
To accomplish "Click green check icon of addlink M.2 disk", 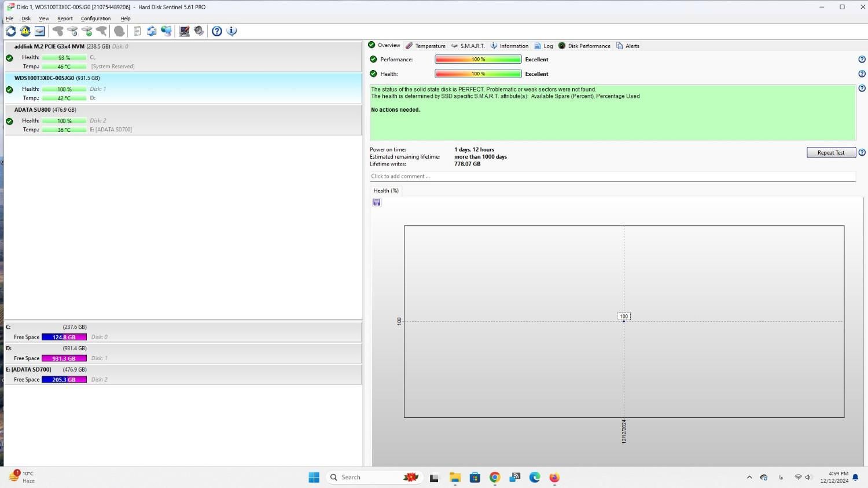I will point(9,58).
